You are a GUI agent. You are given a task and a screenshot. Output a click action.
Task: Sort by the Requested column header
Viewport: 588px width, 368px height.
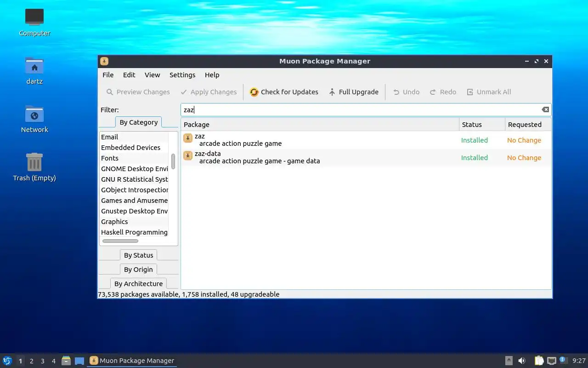click(528, 125)
